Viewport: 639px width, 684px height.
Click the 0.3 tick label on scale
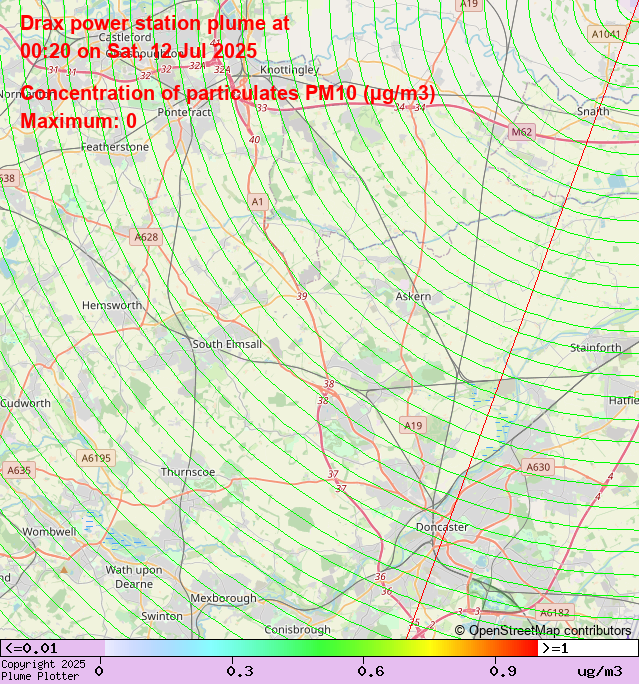239,671
